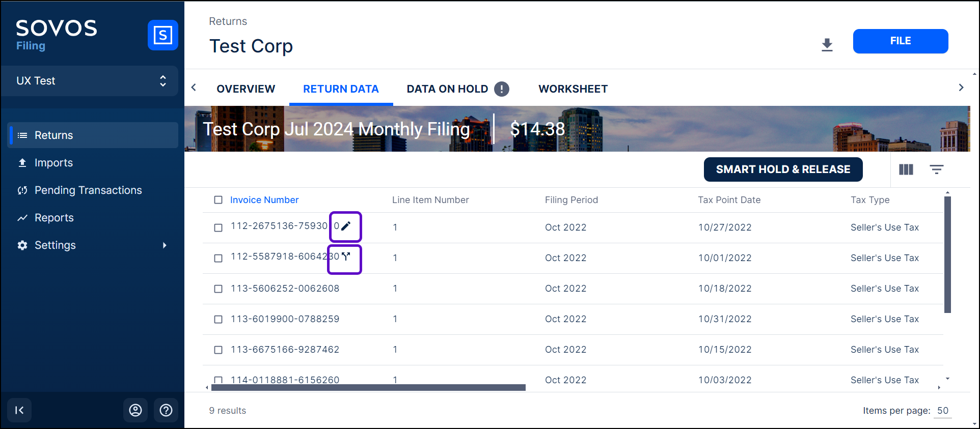This screenshot has width=980, height=429.
Task: Toggle the select-all checkbox in table header
Action: [x=219, y=200]
